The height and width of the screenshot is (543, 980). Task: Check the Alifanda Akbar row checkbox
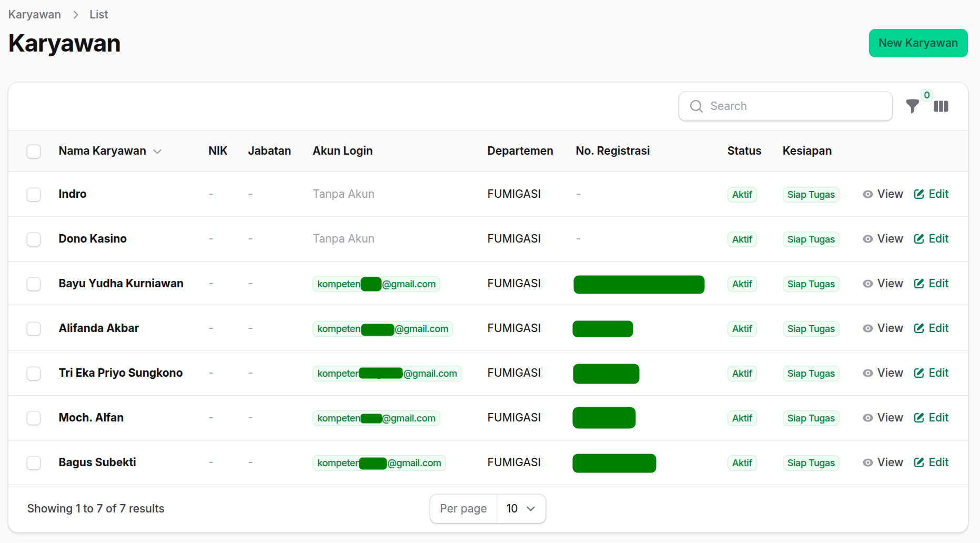(x=34, y=329)
